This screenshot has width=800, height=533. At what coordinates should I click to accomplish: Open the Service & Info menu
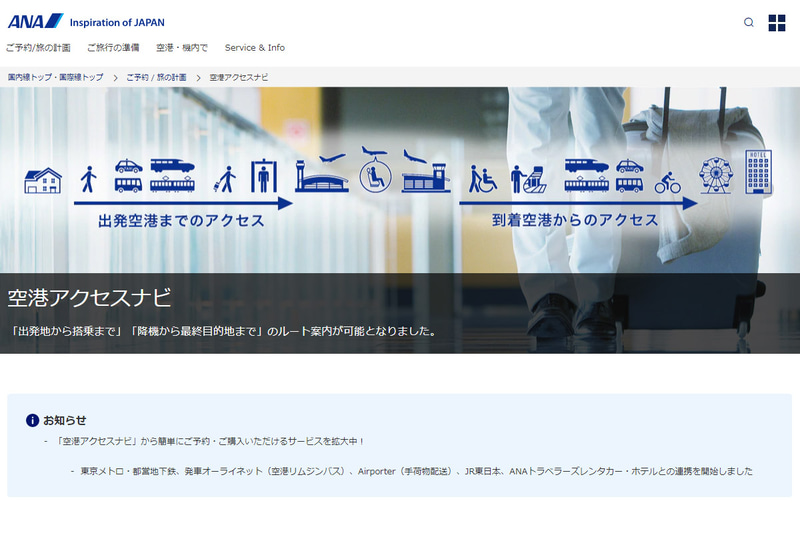[x=255, y=47]
